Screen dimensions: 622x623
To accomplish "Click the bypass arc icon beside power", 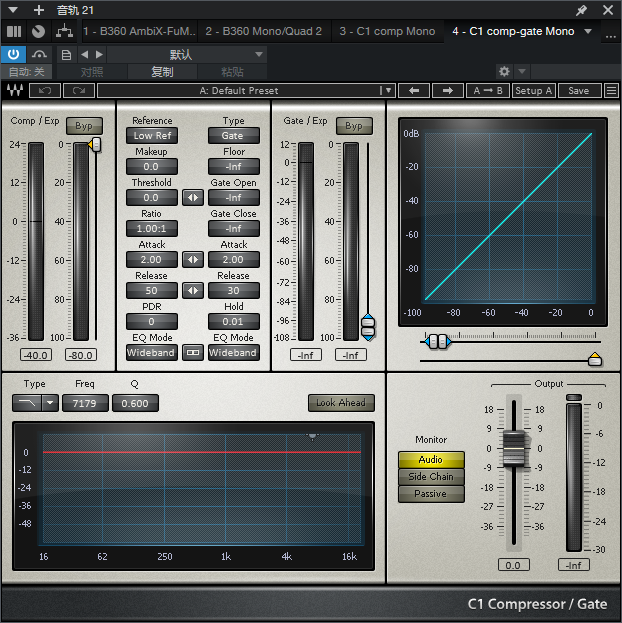I will [x=39, y=54].
